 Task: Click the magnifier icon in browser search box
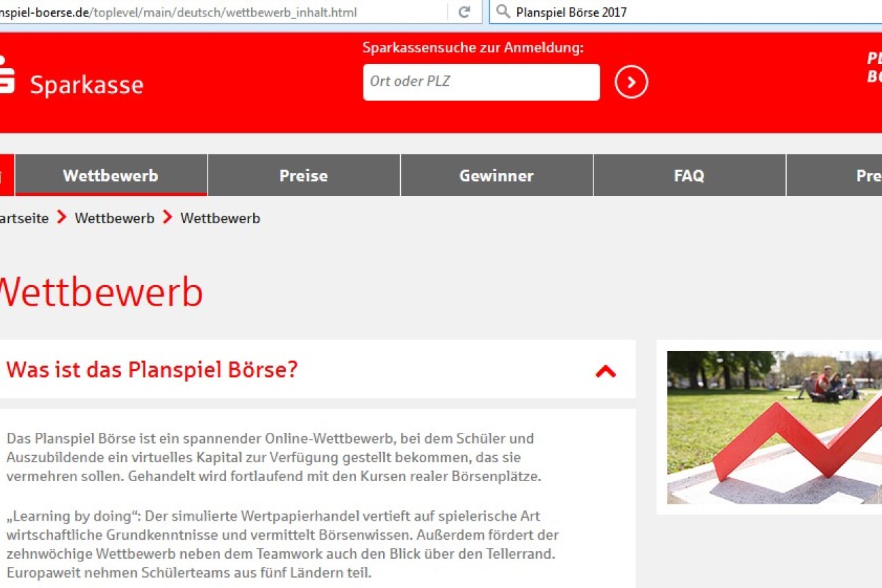point(503,12)
